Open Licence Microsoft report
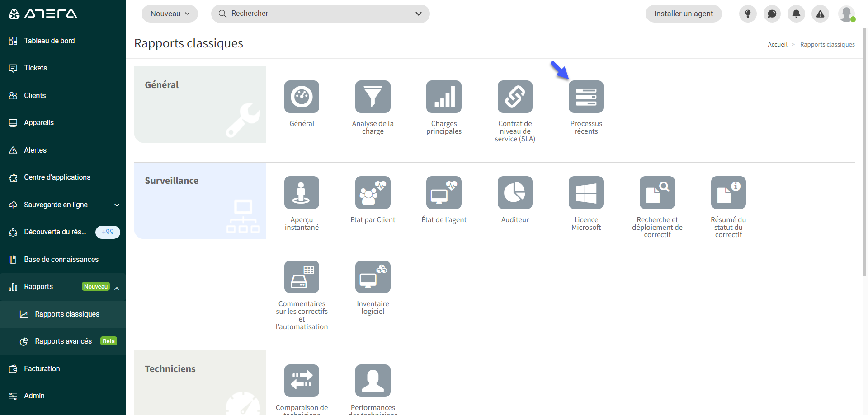 (586, 192)
